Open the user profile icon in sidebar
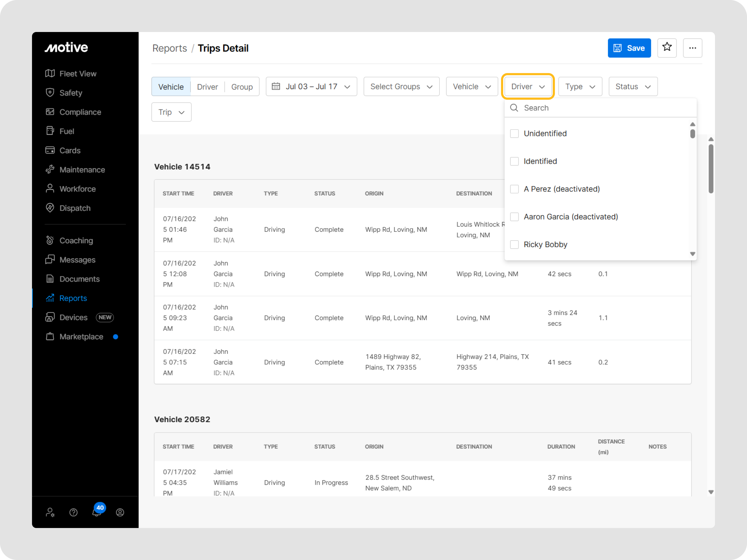747x560 pixels. (x=120, y=513)
